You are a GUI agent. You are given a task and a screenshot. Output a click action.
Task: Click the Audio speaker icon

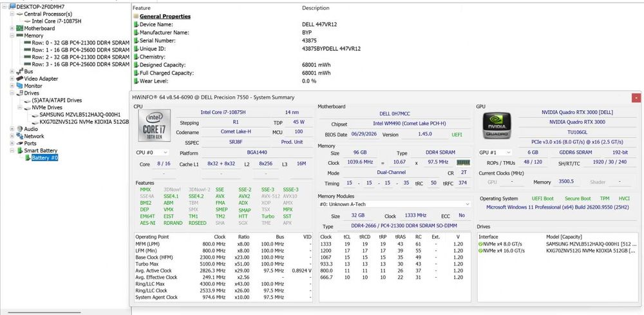pos(19,129)
